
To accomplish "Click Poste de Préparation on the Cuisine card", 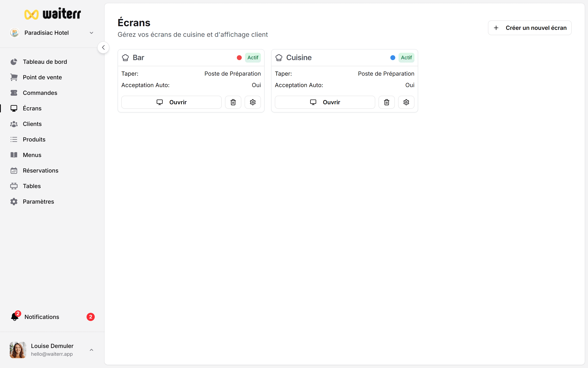I will pyautogui.click(x=386, y=74).
